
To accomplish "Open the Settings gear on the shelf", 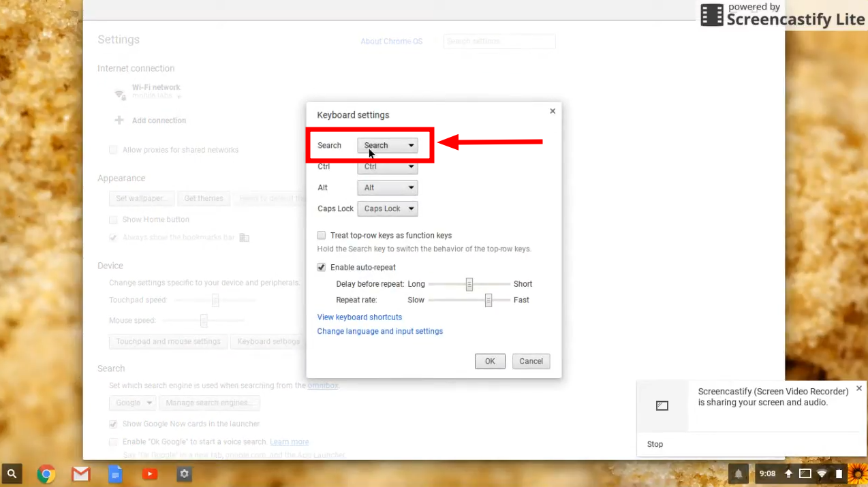I will [184, 473].
